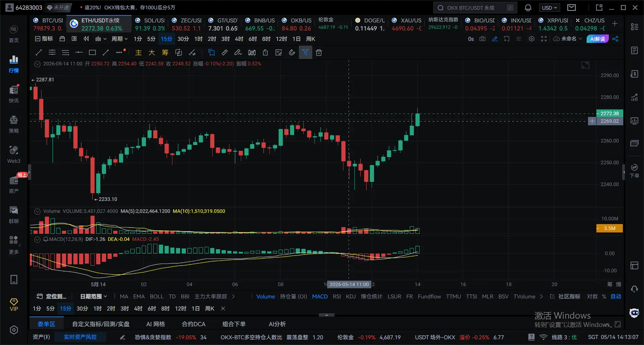Toggle the 主 main indicator overlay
Screen dimensions: 644x345
(138, 52)
